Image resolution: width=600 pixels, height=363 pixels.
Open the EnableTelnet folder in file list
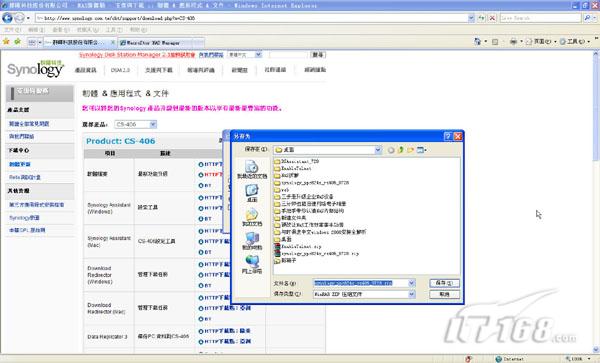[x=293, y=168]
